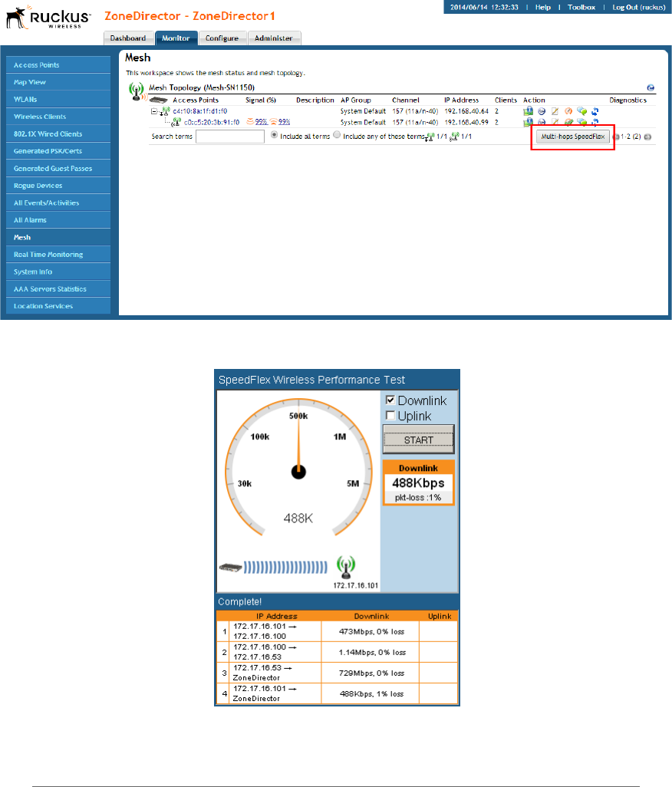The height and width of the screenshot is (787, 672).
Task: Open Wireless Clients in the sidebar
Action: click(58, 117)
